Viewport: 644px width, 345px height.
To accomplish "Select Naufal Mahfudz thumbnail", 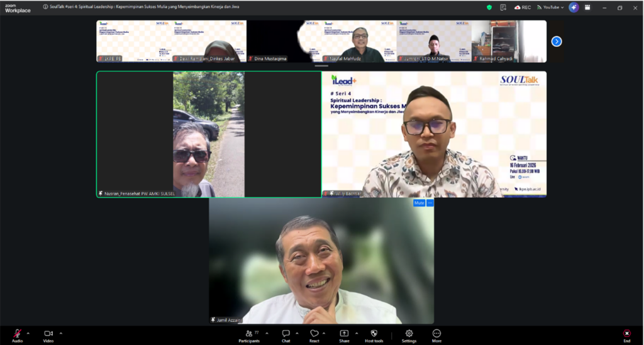I will point(359,41).
